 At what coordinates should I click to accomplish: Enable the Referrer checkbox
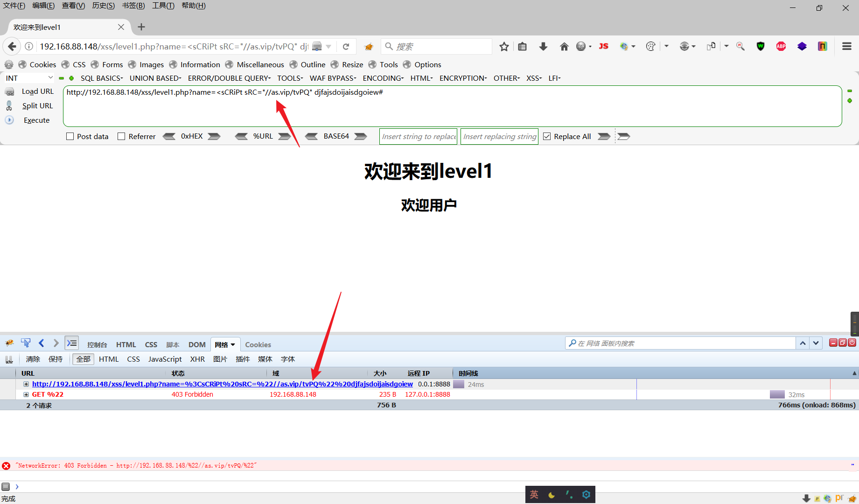pyautogui.click(x=122, y=136)
